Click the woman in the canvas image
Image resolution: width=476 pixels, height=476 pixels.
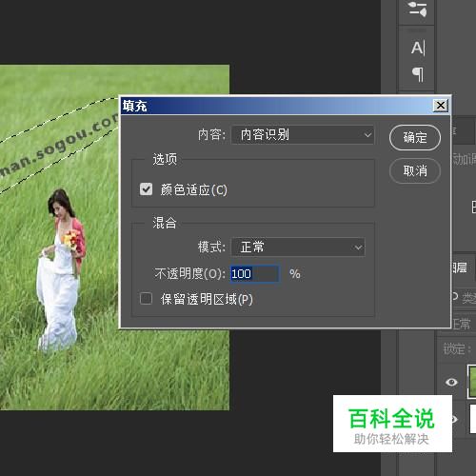pos(61,269)
